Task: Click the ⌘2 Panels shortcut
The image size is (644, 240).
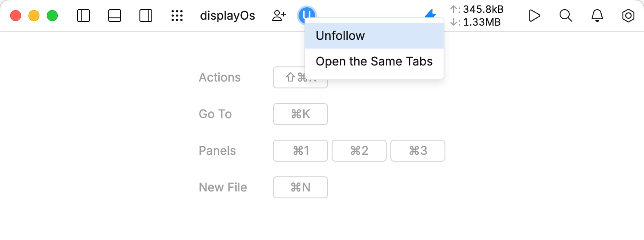Action: 359,151
